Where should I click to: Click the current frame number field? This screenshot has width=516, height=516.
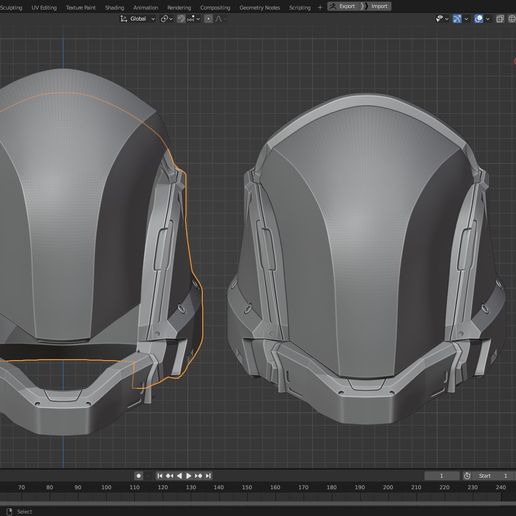click(442, 476)
